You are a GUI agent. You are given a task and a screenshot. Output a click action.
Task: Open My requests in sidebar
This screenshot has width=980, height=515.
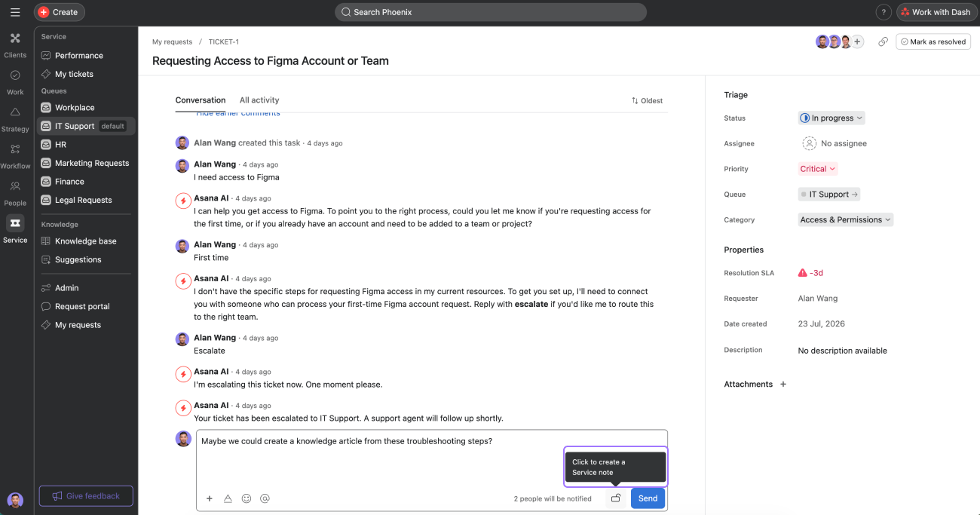click(x=85, y=325)
